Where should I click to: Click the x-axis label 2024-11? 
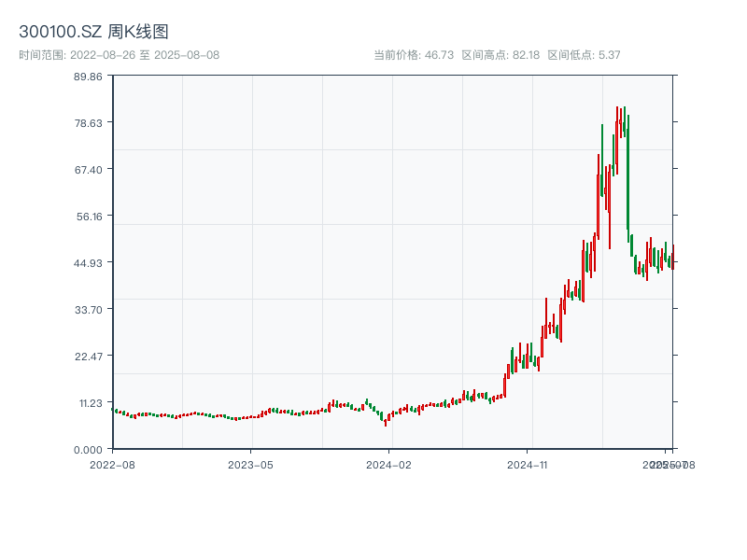pos(527,465)
